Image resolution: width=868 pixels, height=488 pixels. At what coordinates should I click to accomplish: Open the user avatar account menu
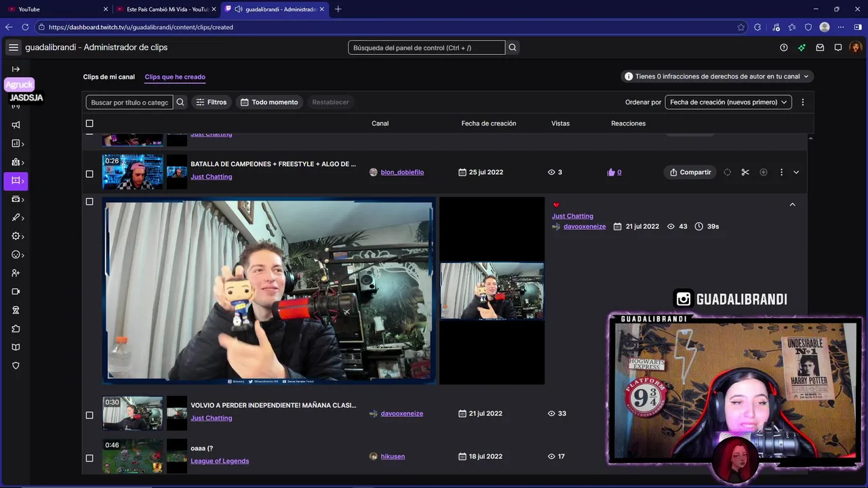[855, 47]
